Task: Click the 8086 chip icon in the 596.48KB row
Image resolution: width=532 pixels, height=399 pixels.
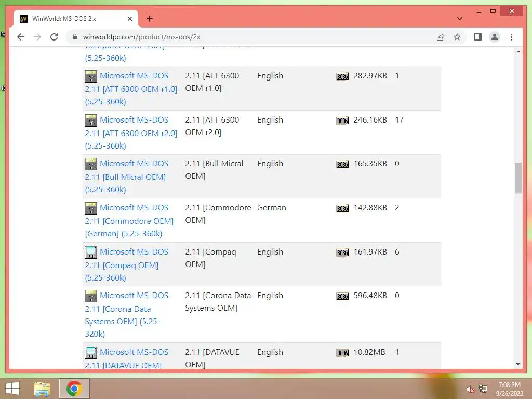Action: tap(342, 296)
